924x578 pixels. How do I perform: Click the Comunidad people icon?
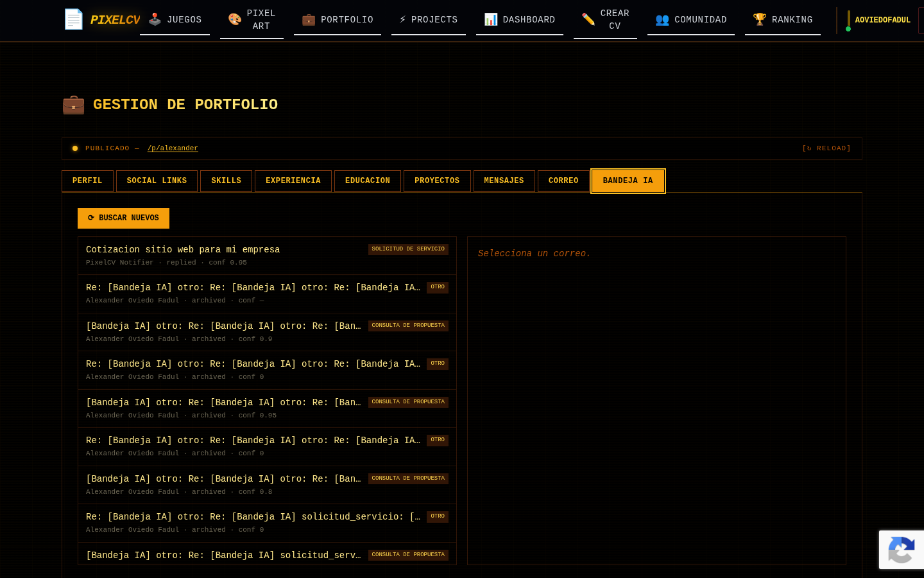point(662,19)
